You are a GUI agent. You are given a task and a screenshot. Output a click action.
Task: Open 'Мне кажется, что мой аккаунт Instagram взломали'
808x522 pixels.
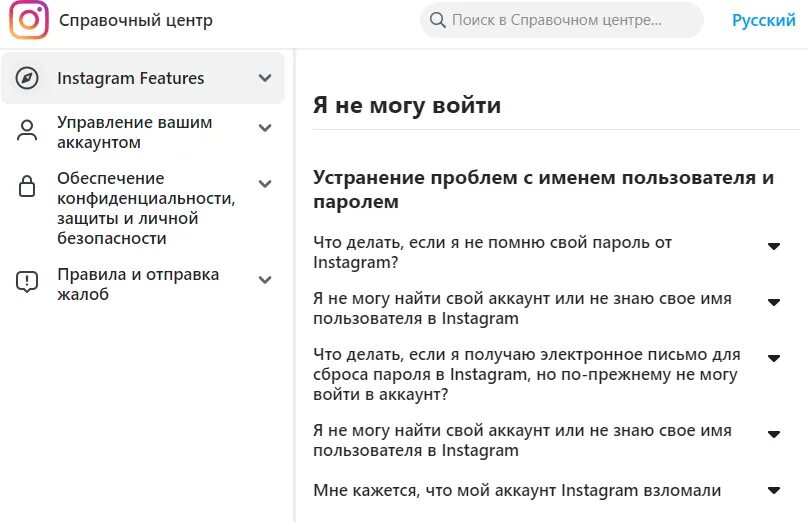tap(517, 490)
